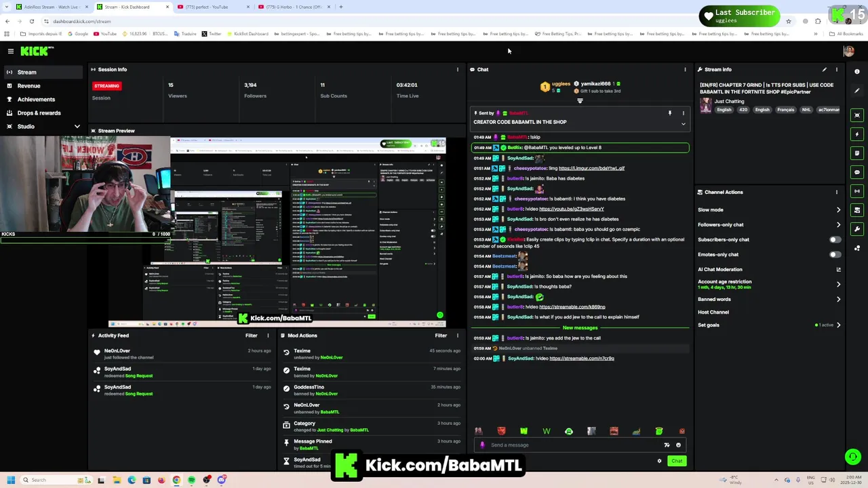The width and height of the screenshot is (868, 488).
Task: Click pin icon on pinned message
Action: [669, 113]
